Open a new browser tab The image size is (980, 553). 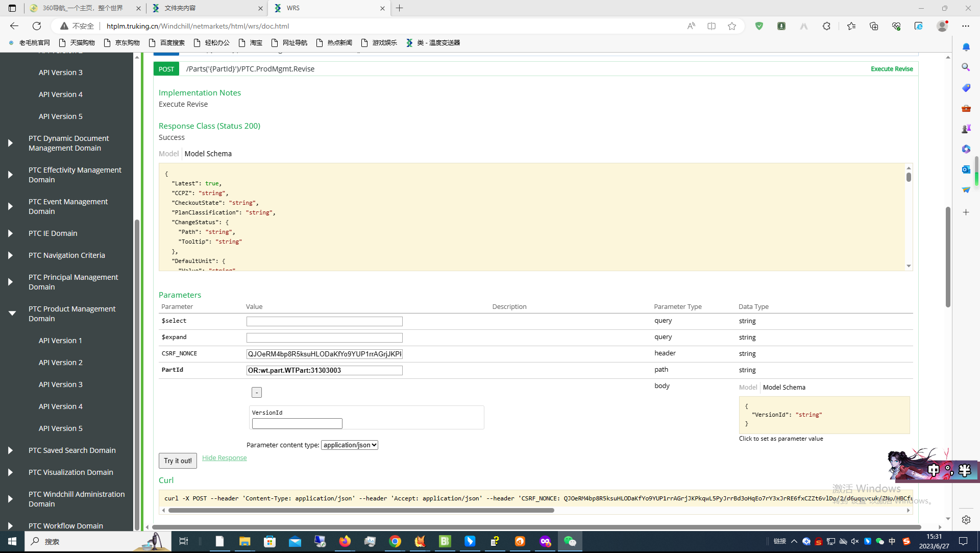pos(400,8)
